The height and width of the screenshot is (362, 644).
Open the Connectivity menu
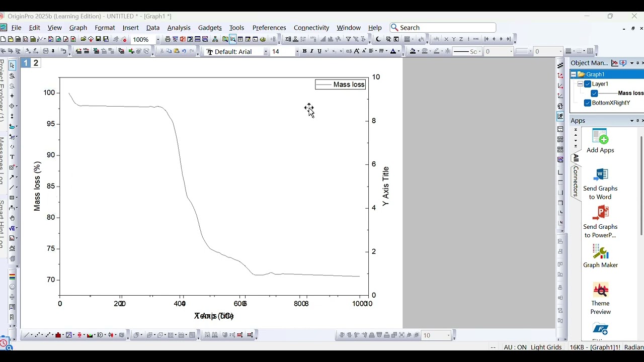tap(311, 28)
